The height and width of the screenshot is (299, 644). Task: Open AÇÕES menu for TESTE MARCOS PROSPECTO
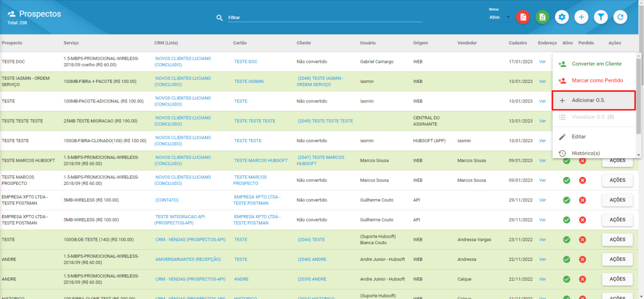[617, 180]
